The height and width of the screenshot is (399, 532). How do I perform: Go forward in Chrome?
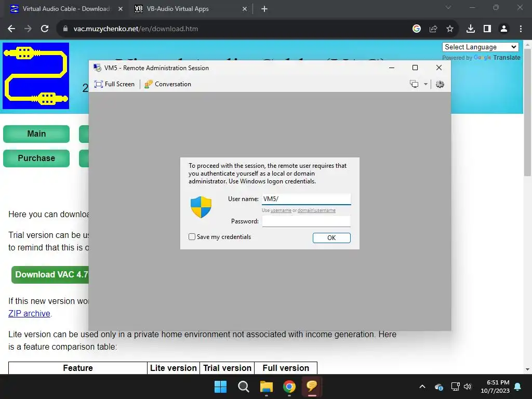coord(28,29)
